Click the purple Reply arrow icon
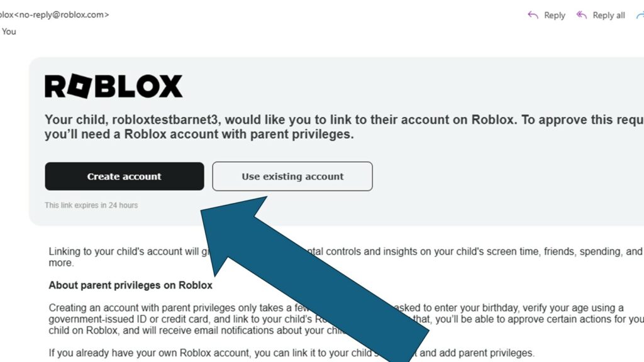Screen dimensions: 644x362 tap(533, 15)
